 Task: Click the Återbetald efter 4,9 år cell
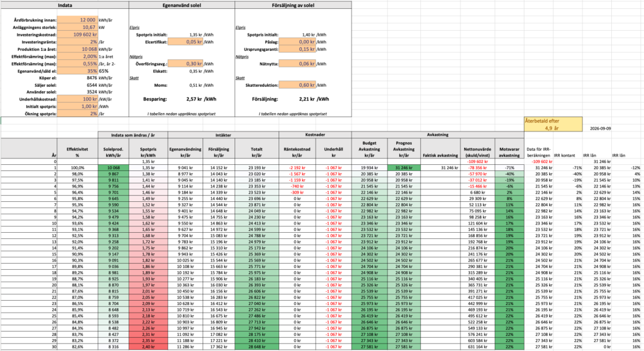click(x=553, y=125)
